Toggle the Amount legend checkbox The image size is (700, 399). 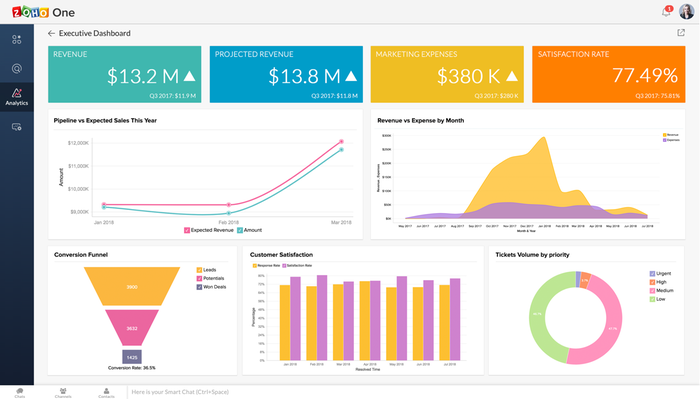[240, 230]
